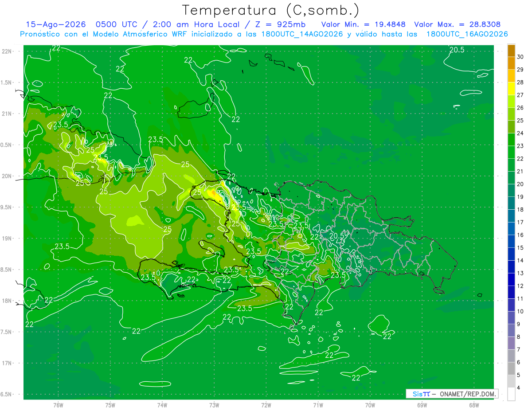This screenshot has width=532, height=411.
Task: Click the '20.5' contour label in the top-right corner
Action: 457,50
